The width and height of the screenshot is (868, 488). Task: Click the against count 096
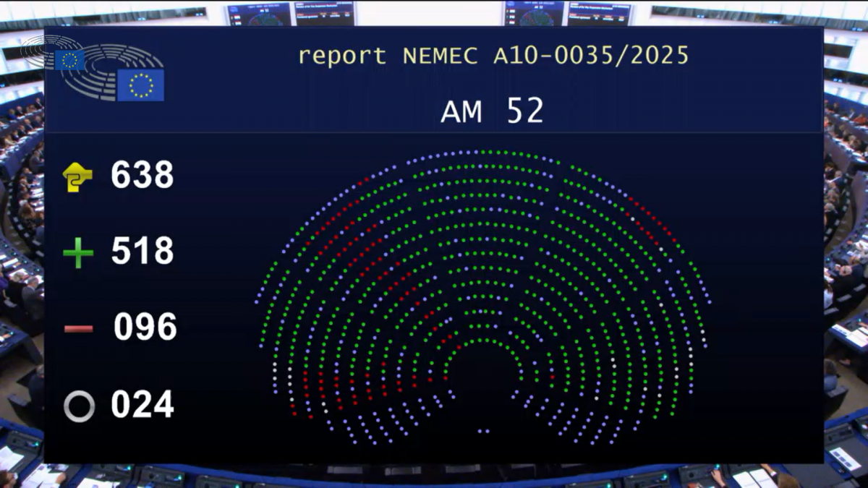[x=145, y=328]
